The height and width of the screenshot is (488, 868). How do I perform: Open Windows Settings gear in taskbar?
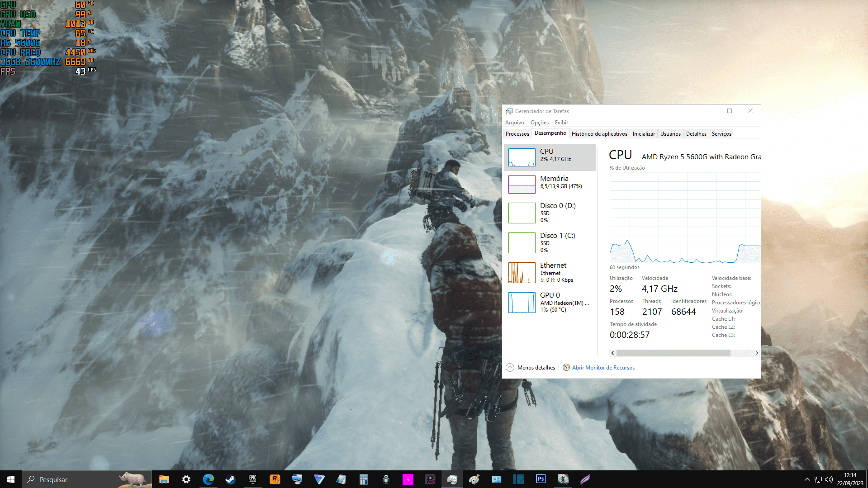click(x=186, y=479)
